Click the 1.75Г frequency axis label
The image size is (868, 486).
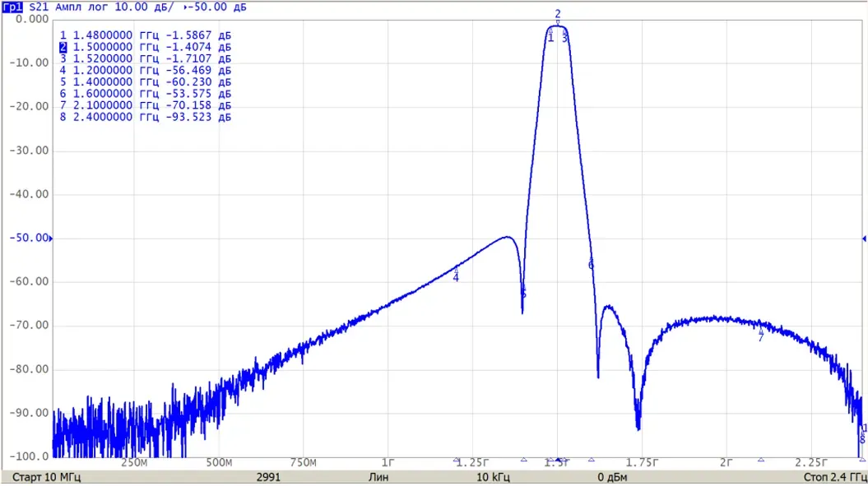642,463
